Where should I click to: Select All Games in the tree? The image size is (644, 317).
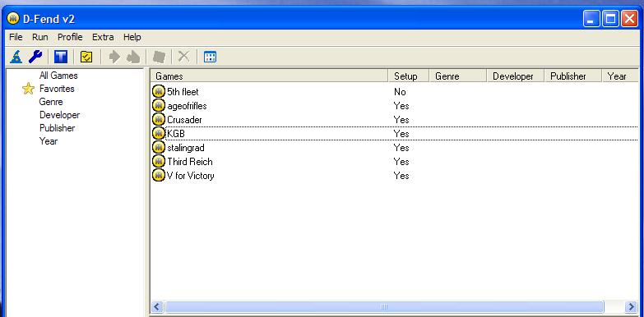coord(58,76)
